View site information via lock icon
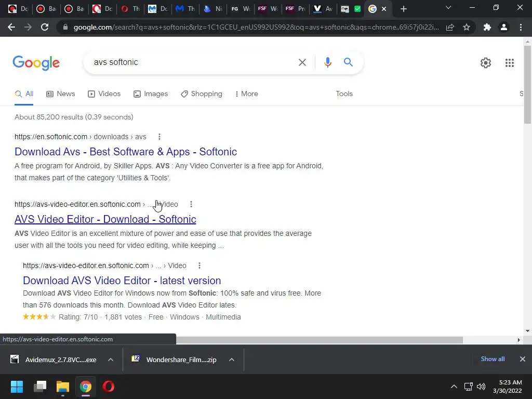The width and height of the screenshot is (532, 399). pyautogui.click(x=65, y=27)
